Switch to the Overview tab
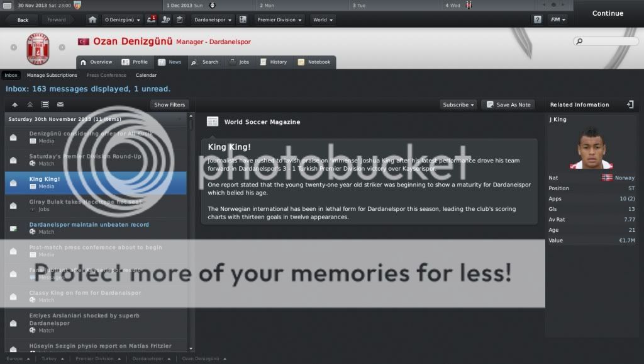Screen dimensions: 644x364 [x=96, y=62]
